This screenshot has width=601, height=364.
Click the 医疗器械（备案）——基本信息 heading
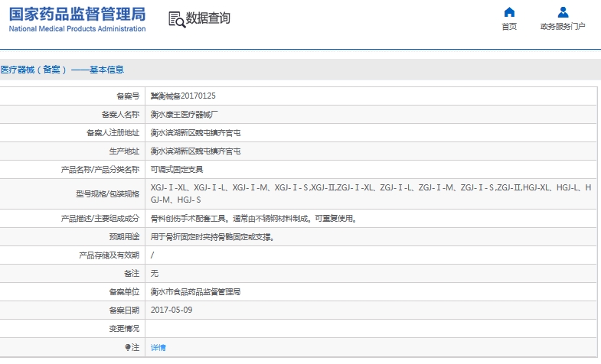[62, 70]
